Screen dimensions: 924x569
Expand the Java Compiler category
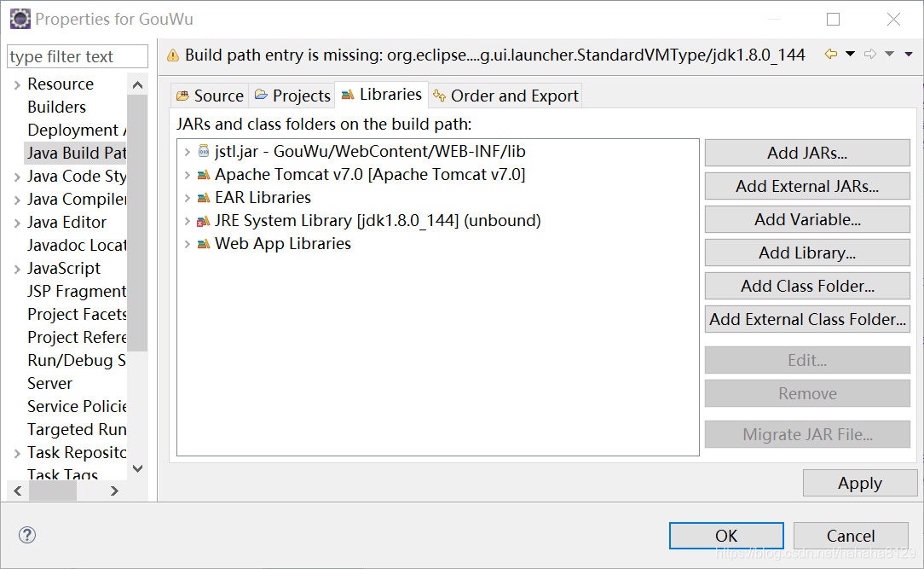pyautogui.click(x=17, y=200)
